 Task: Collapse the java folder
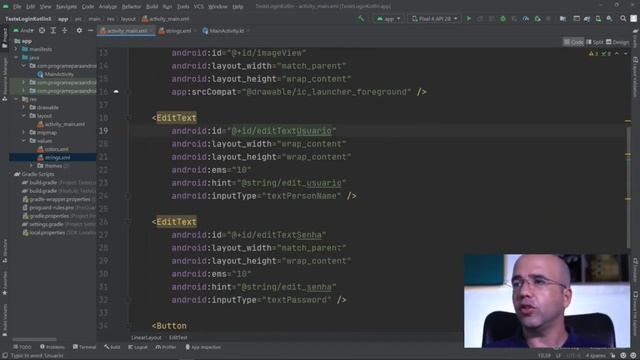coord(16,58)
